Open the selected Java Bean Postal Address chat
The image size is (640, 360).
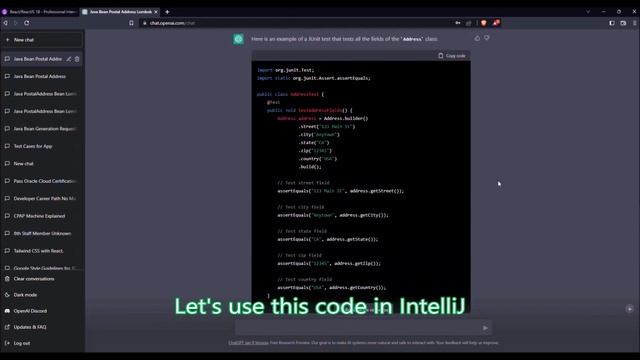tap(38, 59)
